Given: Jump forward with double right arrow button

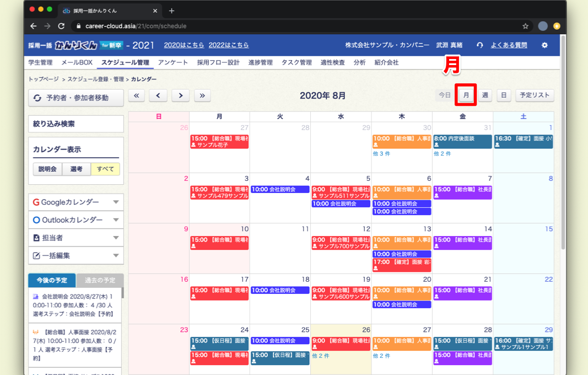Looking at the screenshot, I should 202,95.
